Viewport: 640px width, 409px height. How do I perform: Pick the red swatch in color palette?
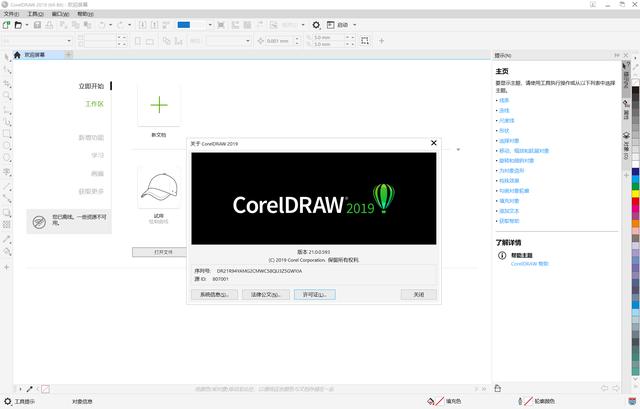636,201
